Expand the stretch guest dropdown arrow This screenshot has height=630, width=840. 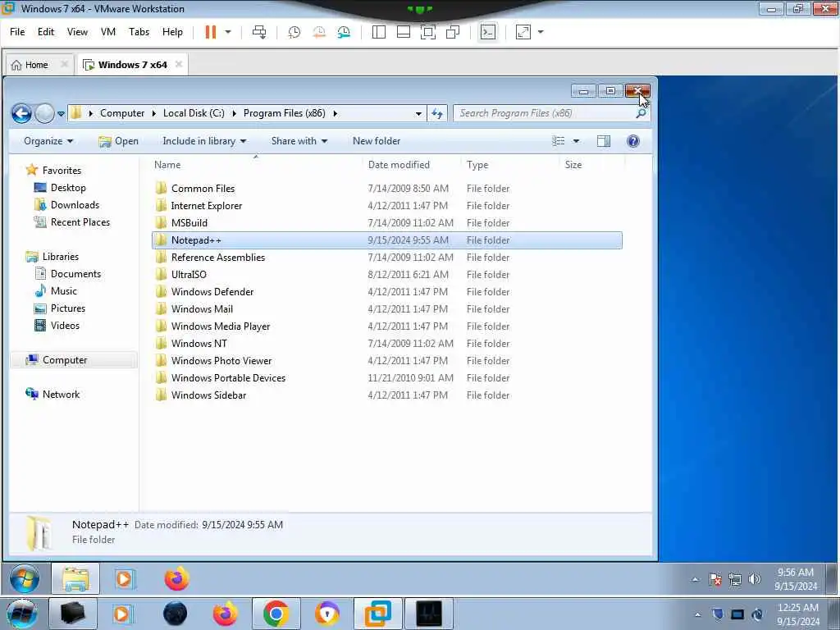[x=541, y=32]
